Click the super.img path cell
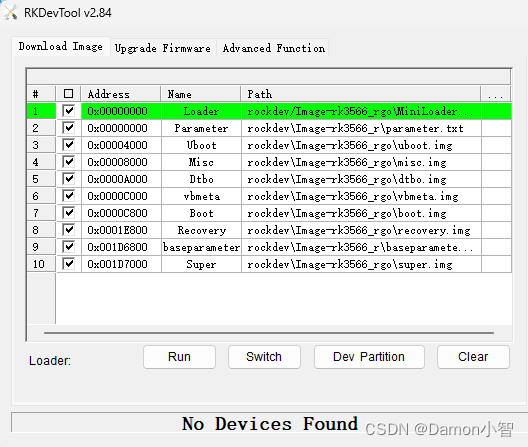The height and width of the screenshot is (447, 528). pyautogui.click(x=361, y=264)
